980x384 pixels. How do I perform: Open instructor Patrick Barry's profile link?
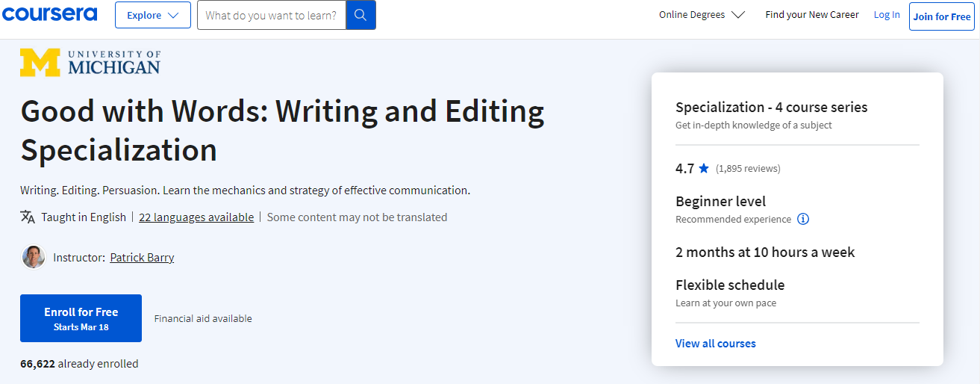(142, 257)
